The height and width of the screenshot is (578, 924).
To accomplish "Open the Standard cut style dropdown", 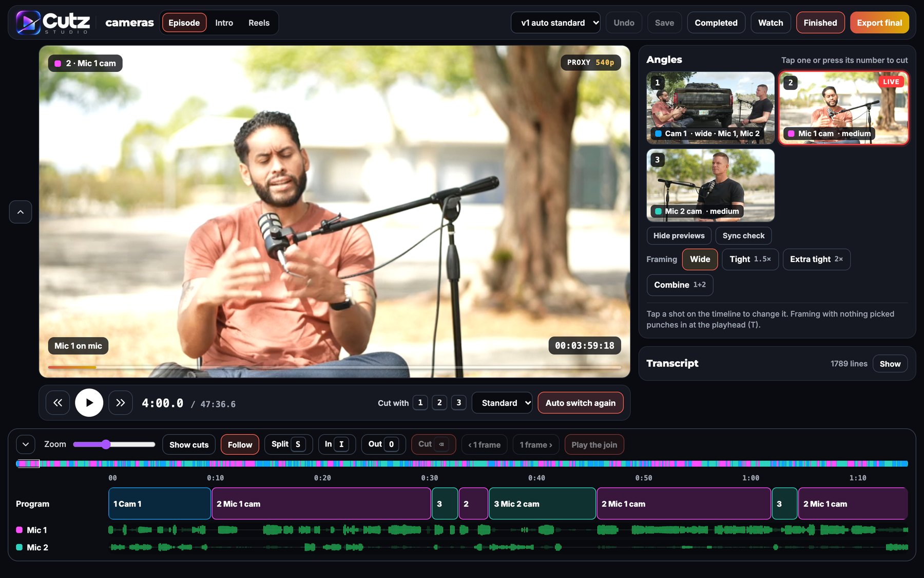I will [502, 403].
